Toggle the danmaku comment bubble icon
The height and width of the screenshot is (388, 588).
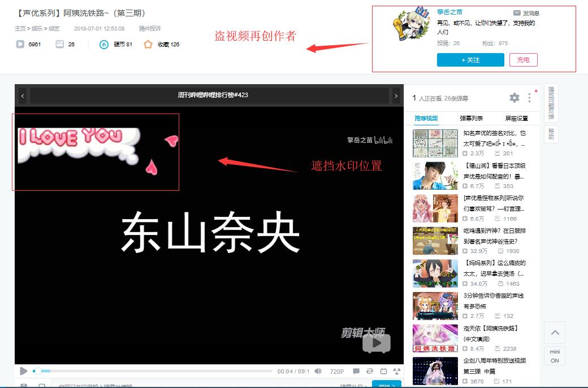tap(356, 370)
